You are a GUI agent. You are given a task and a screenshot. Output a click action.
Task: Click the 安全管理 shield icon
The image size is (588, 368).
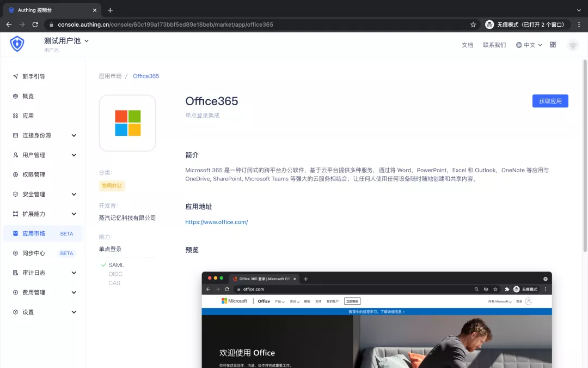[x=15, y=194]
